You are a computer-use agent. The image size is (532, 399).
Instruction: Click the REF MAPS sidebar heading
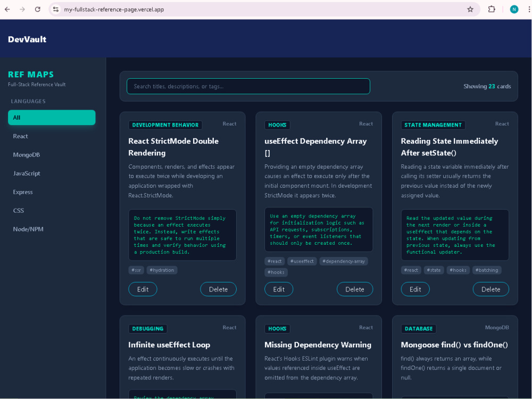[x=31, y=74]
